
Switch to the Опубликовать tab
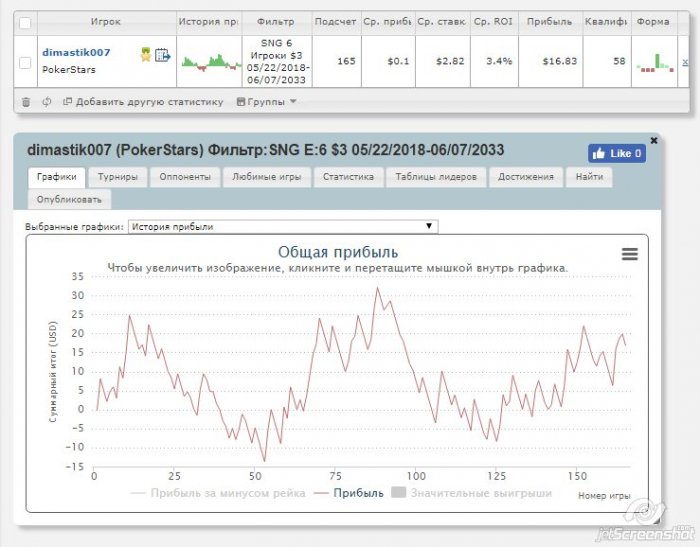pos(69,200)
